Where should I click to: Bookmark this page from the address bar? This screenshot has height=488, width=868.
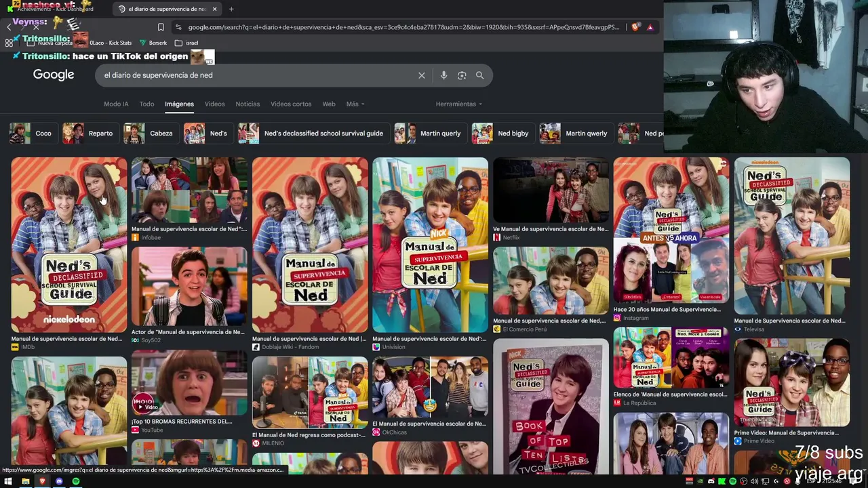pyautogui.click(x=161, y=27)
